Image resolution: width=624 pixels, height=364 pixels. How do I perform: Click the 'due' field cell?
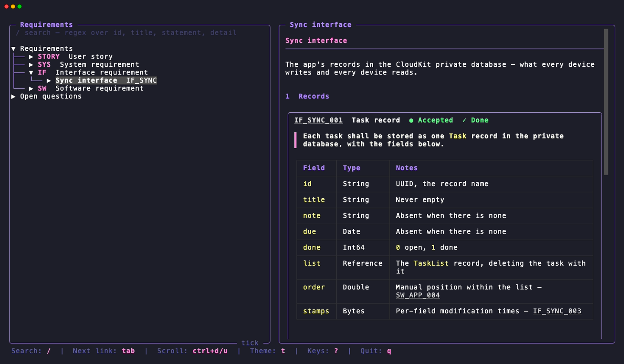(316, 232)
